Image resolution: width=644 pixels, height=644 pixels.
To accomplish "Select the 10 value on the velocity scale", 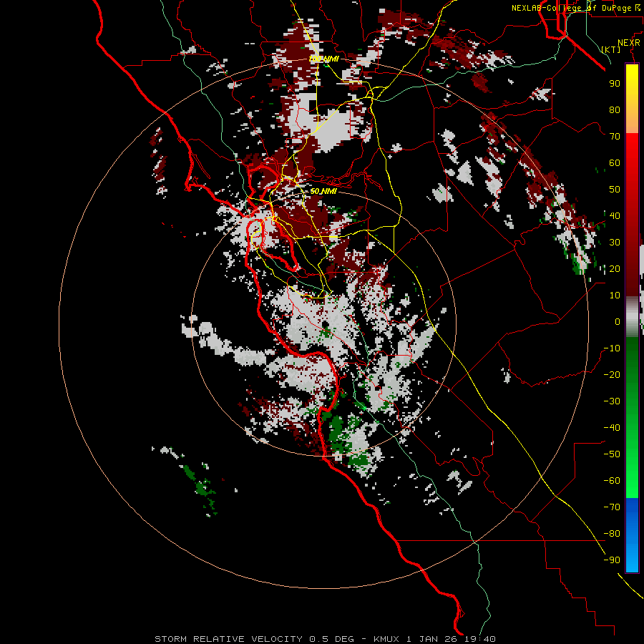I will pos(615,296).
